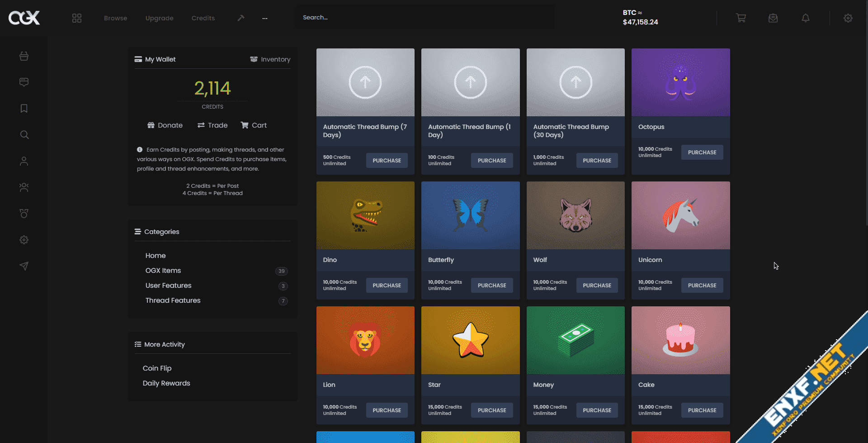Image resolution: width=868 pixels, height=443 pixels.
Task: Open the grid apps icon in navbar
Action: pyautogui.click(x=77, y=18)
